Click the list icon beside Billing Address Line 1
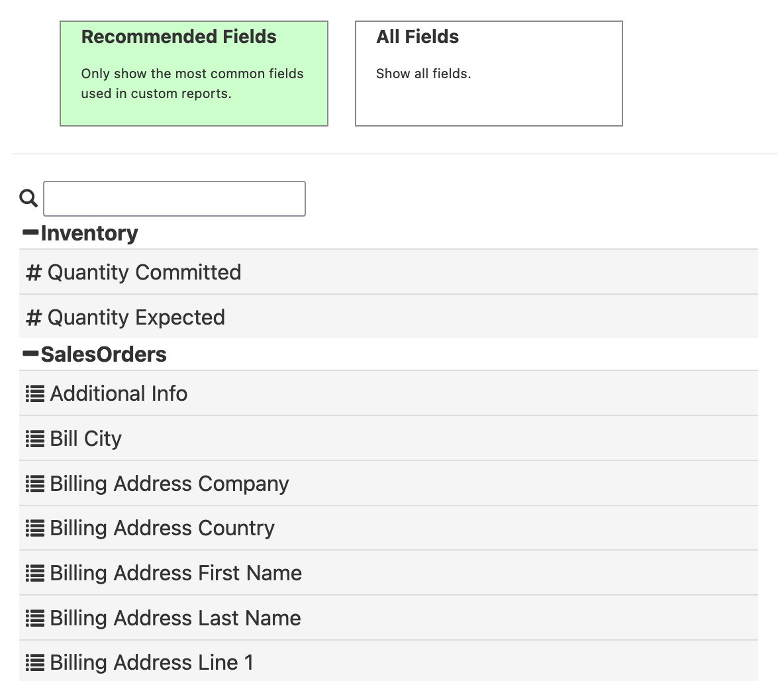784x681 pixels. click(x=34, y=662)
